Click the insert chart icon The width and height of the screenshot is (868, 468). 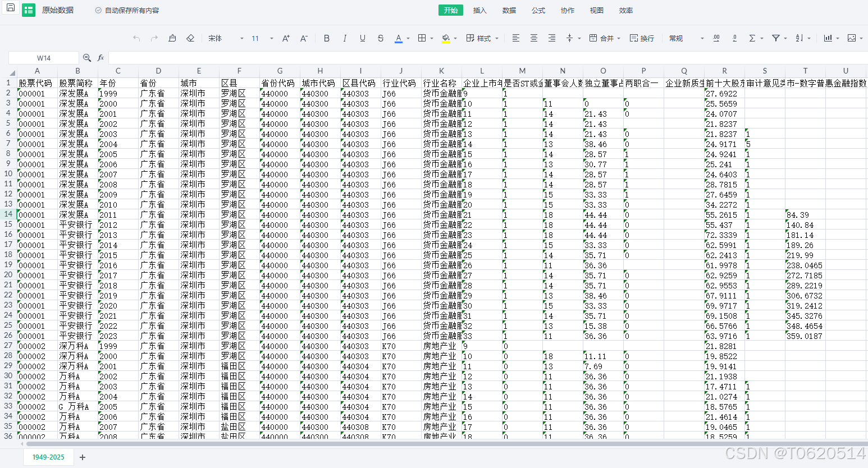pos(828,38)
